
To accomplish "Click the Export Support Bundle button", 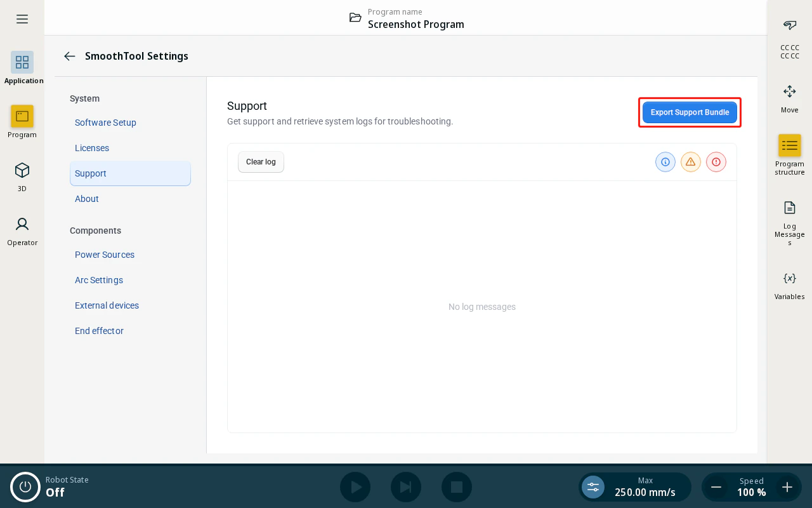I will [x=690, y=112].
